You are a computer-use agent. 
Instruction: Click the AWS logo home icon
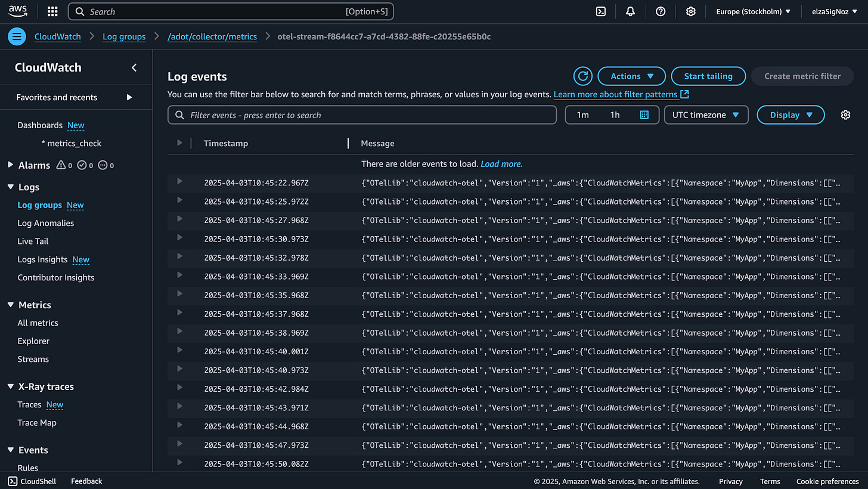pos(18,11)
